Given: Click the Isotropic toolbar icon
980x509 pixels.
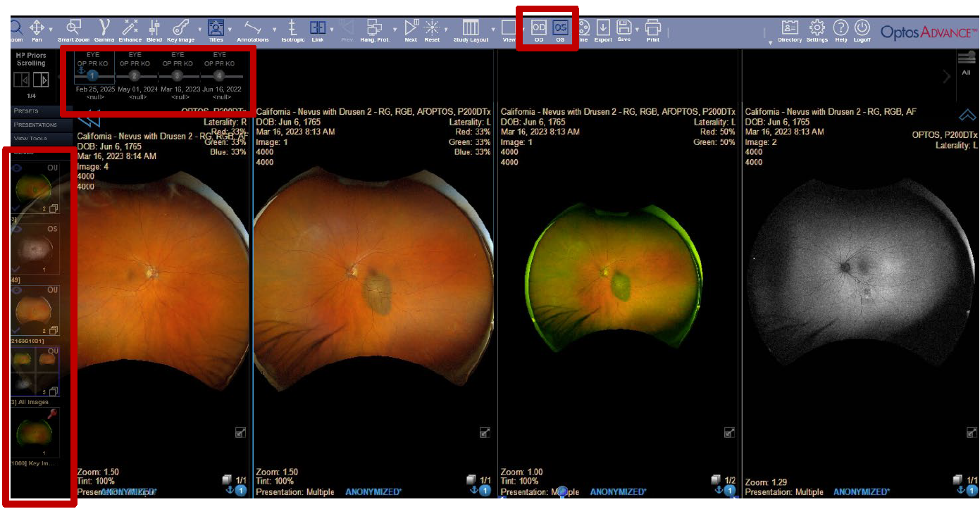Looking at the screenshot, I should (292, 27).
